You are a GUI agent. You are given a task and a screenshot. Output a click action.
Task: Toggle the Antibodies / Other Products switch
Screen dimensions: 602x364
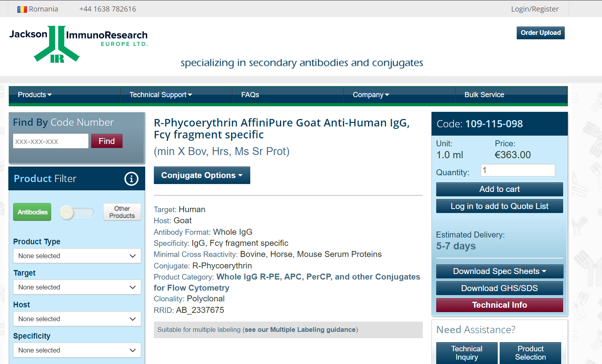point(77,213)
